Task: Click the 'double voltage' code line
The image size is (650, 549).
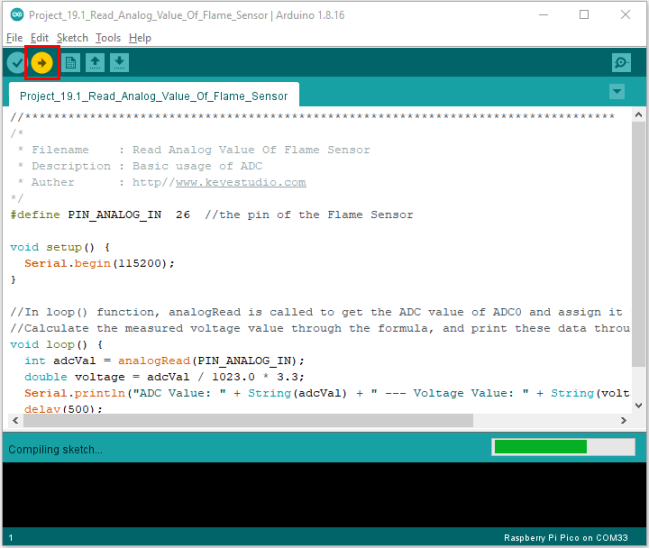Action: coord(164,377)
